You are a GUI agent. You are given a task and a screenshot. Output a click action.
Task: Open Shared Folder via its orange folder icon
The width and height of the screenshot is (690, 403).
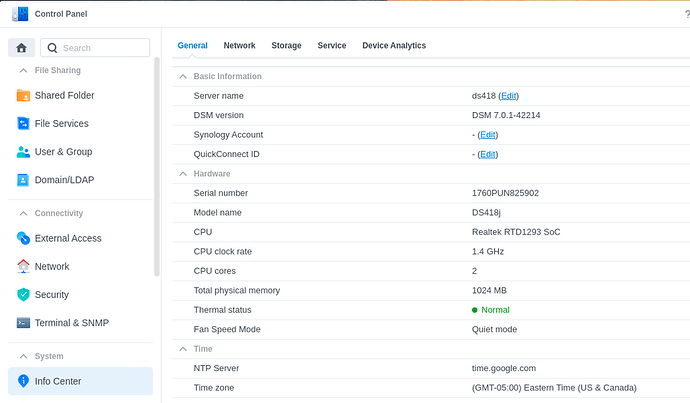click(x=23, y=95)
